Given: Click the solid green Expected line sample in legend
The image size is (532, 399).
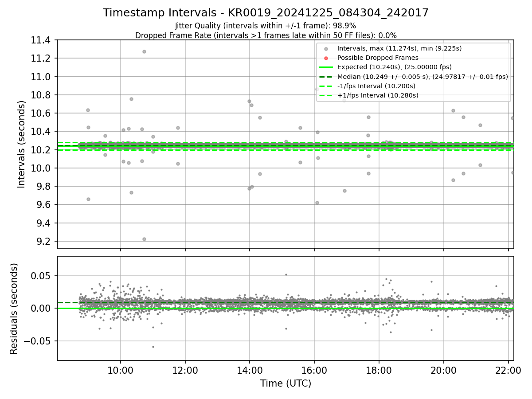Looking at the screenshot, I should coord(326,67).
